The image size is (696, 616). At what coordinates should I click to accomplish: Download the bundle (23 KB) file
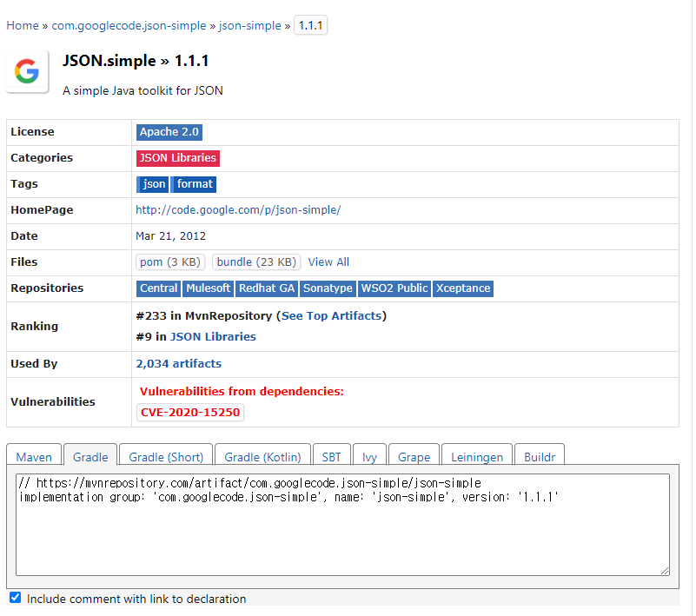[x=256, y=262]
